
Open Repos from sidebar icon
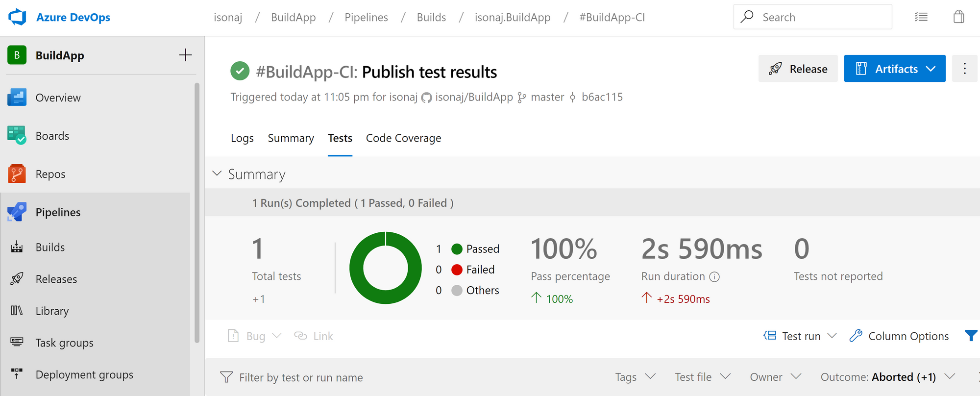click(17, 173)
